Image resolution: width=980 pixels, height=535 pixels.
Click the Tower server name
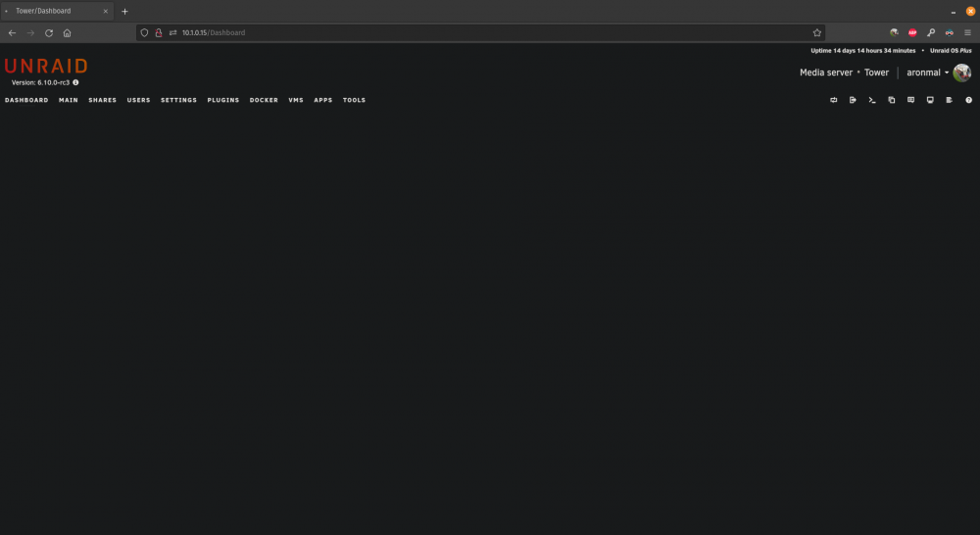876,73
